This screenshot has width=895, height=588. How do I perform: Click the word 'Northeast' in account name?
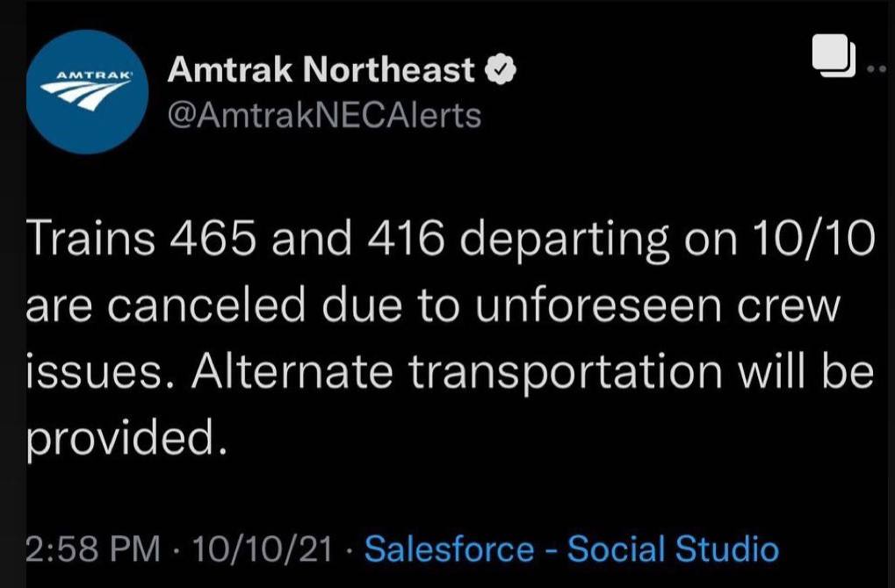389,70
